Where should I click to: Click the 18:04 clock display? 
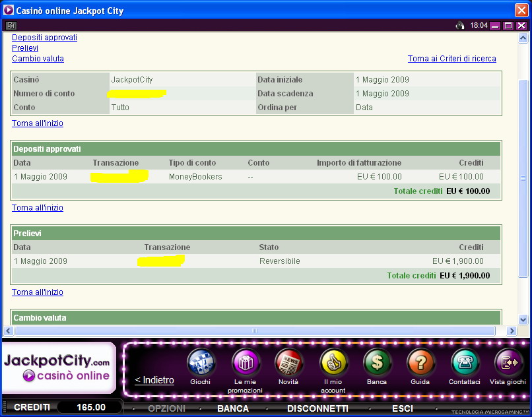tap(479, 26)
